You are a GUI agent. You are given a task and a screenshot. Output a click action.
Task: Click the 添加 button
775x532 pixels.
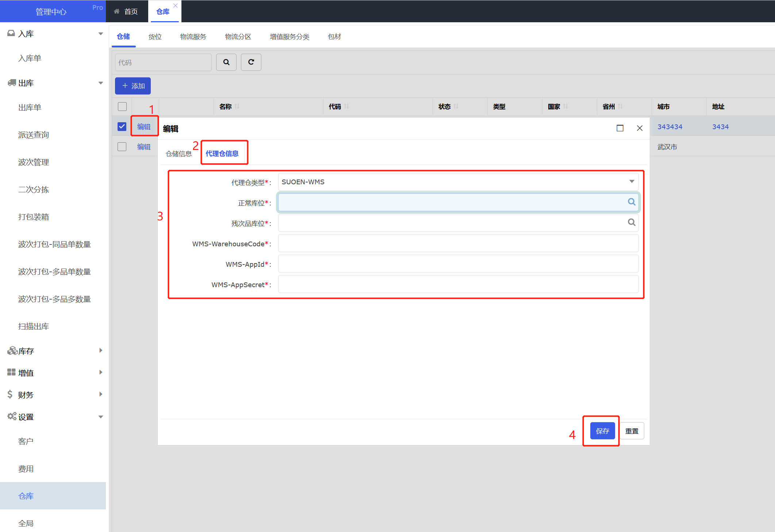133,86
